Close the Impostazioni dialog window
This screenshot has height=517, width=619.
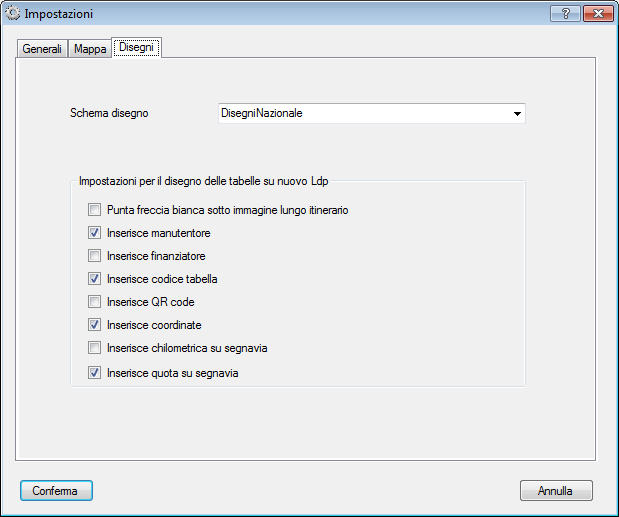(597, 13)
